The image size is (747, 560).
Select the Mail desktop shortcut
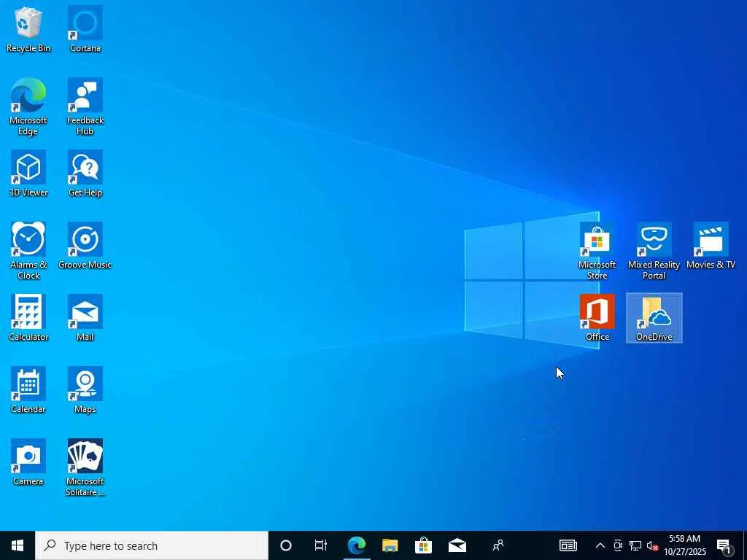click(85, 318)
